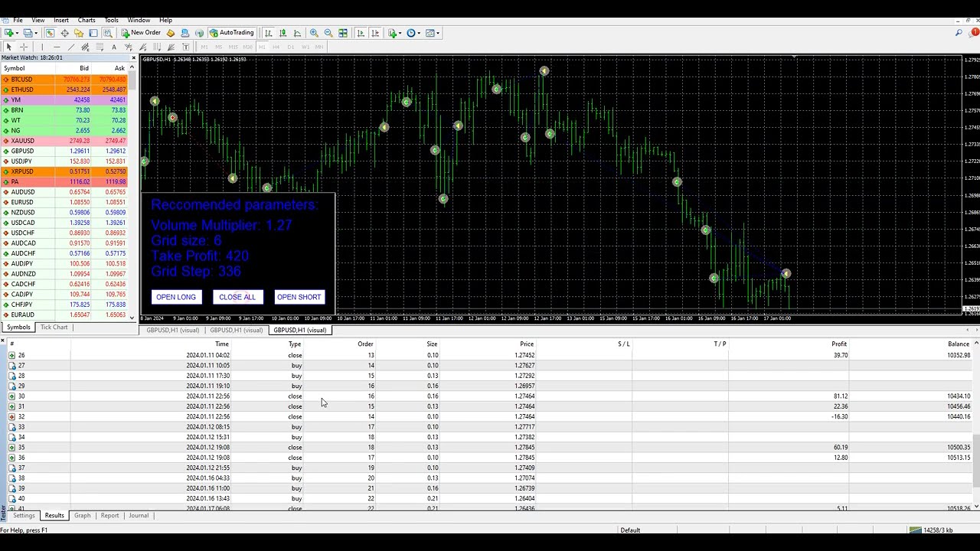Click the Profit column header
Image resolution: width=980 pixels, height=551 pixels.
pos(839,344)
